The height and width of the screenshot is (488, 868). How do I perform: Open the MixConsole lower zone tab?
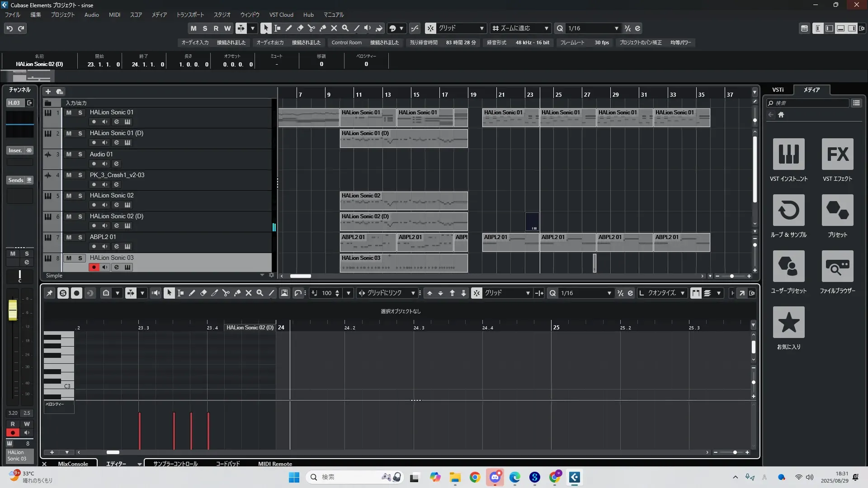point(73,464)
